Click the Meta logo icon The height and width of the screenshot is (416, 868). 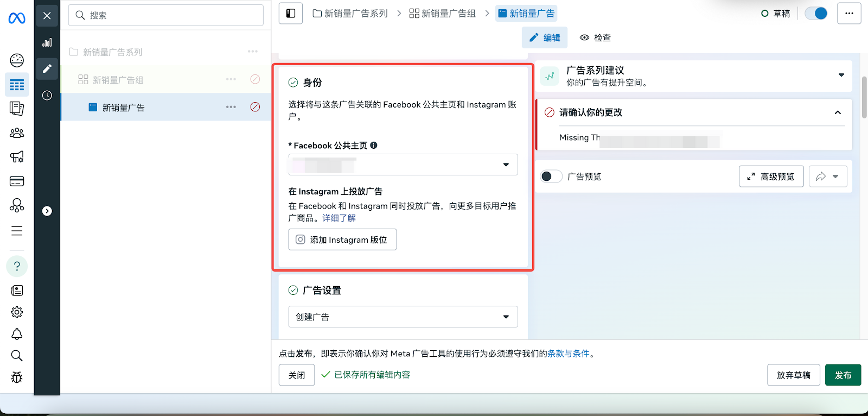(x=17, y=18)
